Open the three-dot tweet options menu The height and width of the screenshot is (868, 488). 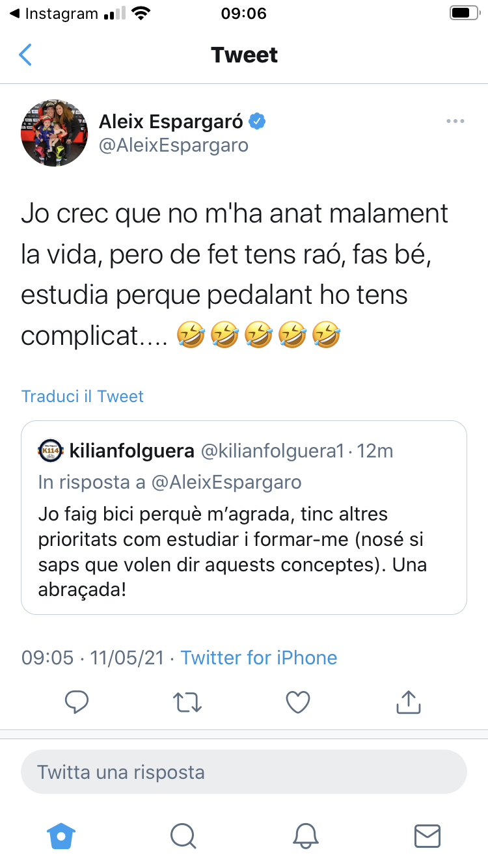tap(455, 122)
